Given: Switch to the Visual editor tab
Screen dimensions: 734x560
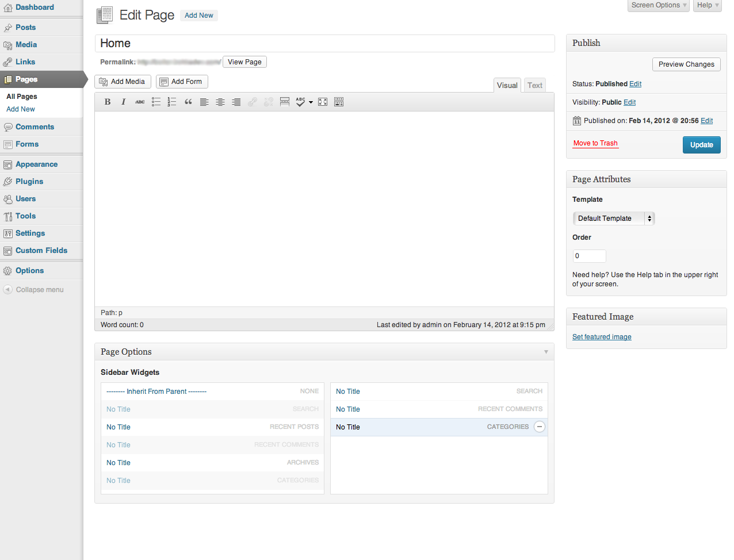Looking at the screenshot, I should pos(507,85).
